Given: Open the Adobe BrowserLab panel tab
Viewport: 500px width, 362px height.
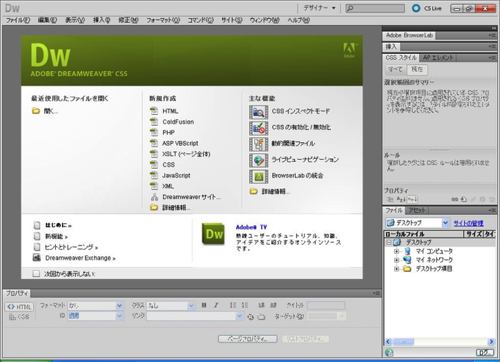Looking at the screenshot, I should point(409,35).
